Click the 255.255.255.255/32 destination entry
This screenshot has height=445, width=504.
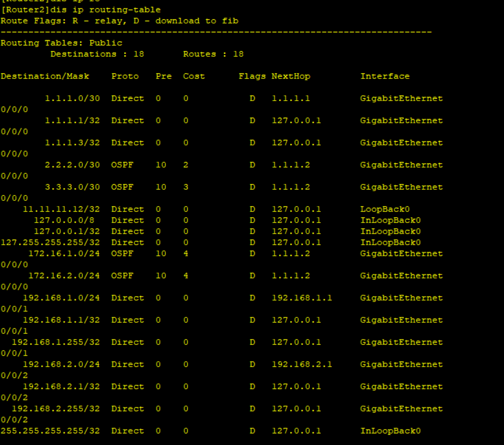[x=50, y=431]
